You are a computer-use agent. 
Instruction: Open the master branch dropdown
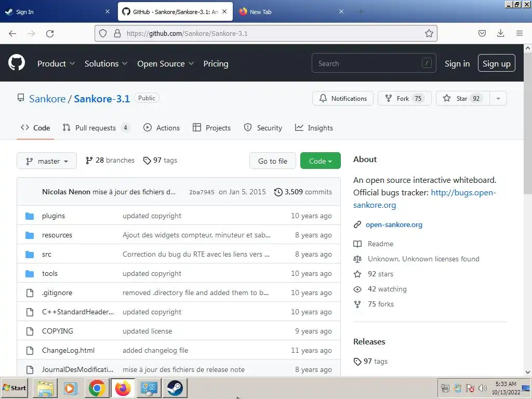(47, 161)
